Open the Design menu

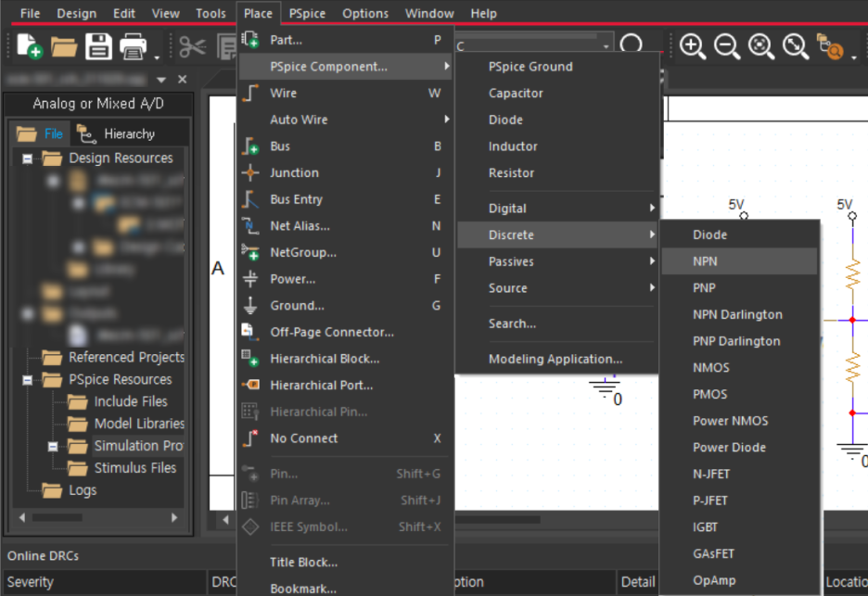pos(76,13)
